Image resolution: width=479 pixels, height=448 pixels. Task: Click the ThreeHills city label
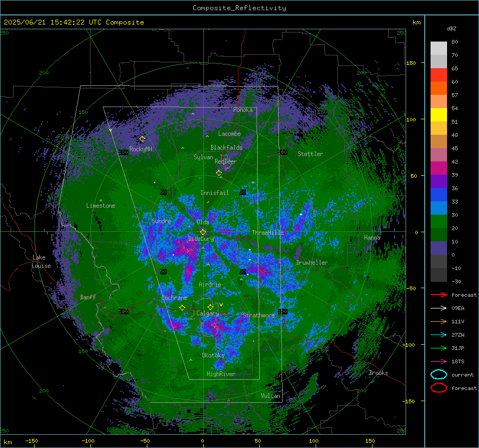tap(268, 233)
